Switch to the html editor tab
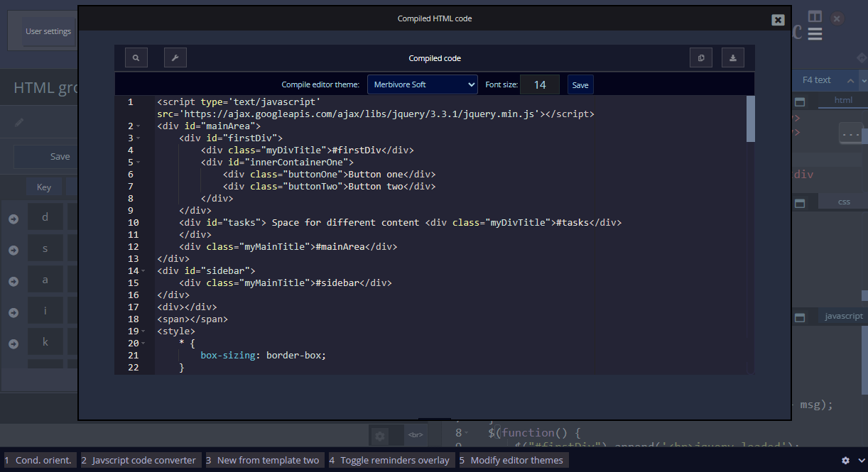 click(x=843, y=100)
